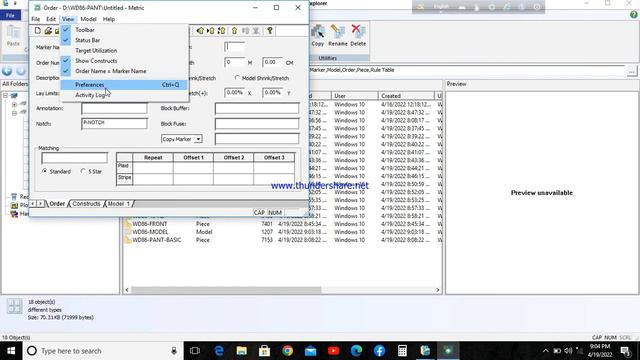
Task: Click the up arrow toolbar icon
Action: (234, 31)
